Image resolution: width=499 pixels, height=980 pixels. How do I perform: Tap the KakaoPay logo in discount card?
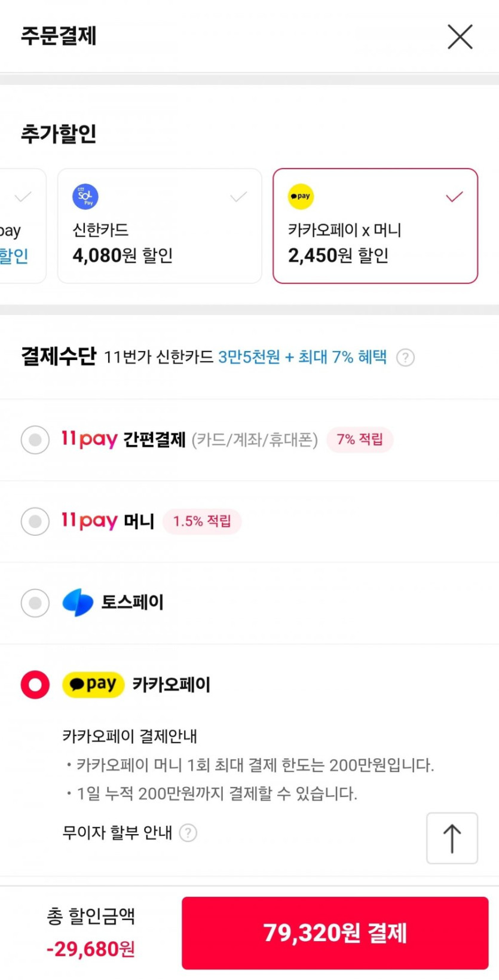301,197
